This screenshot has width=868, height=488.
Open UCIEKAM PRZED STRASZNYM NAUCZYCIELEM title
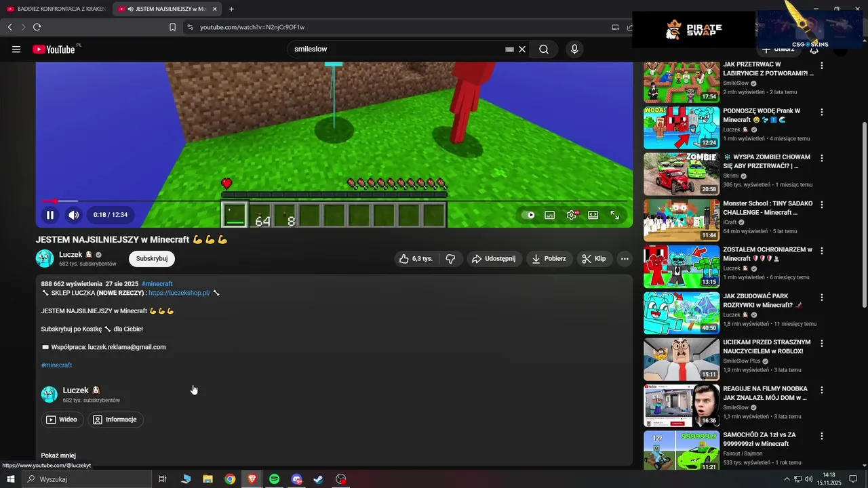[x=767, y=347]
